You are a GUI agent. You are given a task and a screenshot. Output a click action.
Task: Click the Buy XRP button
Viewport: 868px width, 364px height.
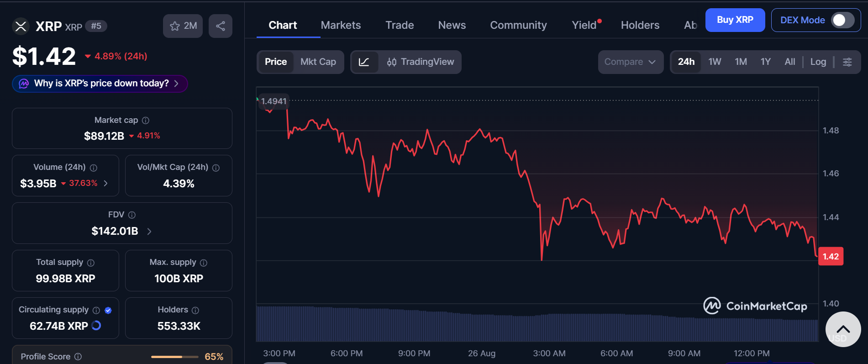coord(735,20)
